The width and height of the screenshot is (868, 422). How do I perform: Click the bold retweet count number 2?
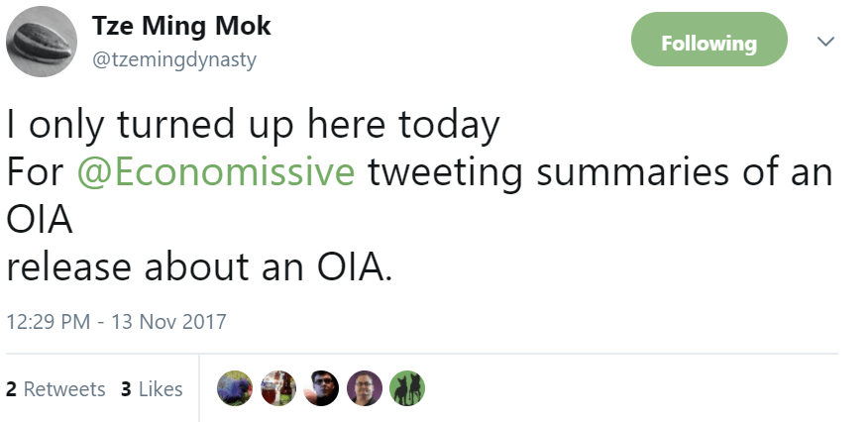pos(11,389)
